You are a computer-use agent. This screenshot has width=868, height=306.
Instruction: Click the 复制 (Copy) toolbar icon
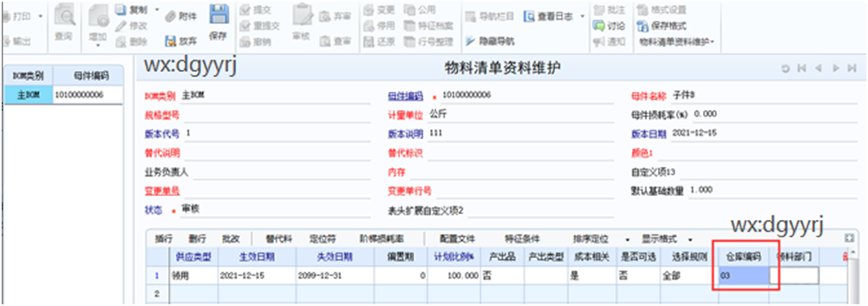(x=122, y=9)
